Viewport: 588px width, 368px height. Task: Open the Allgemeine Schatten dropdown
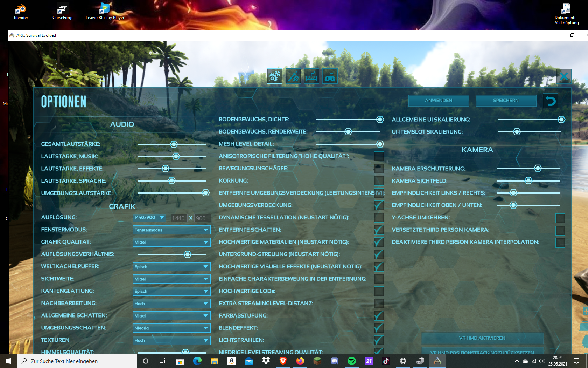[171, 316]
